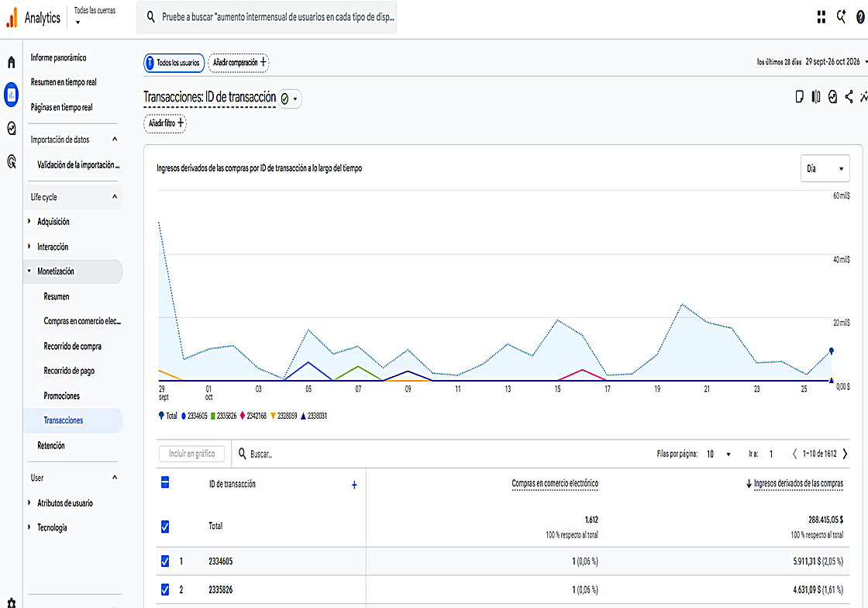Open the Advertising icon in left rail
This screenshot has width=868, height=608.
pos(11,161)
